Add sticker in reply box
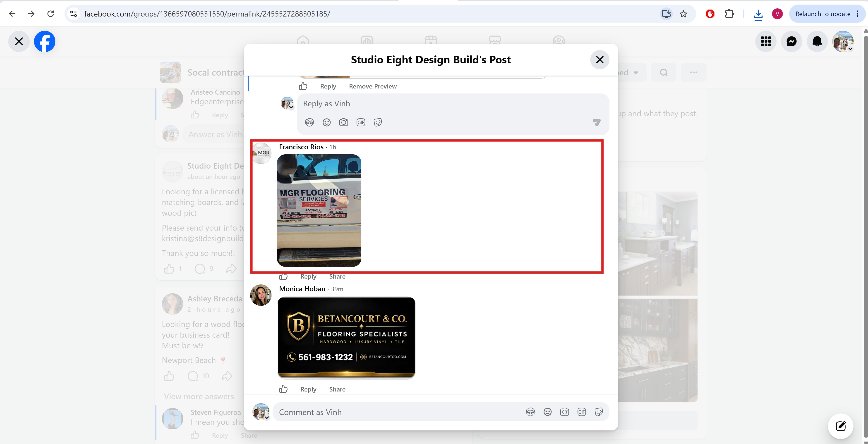Viewport: 868px width, 444px height. (x=378, y=122)
